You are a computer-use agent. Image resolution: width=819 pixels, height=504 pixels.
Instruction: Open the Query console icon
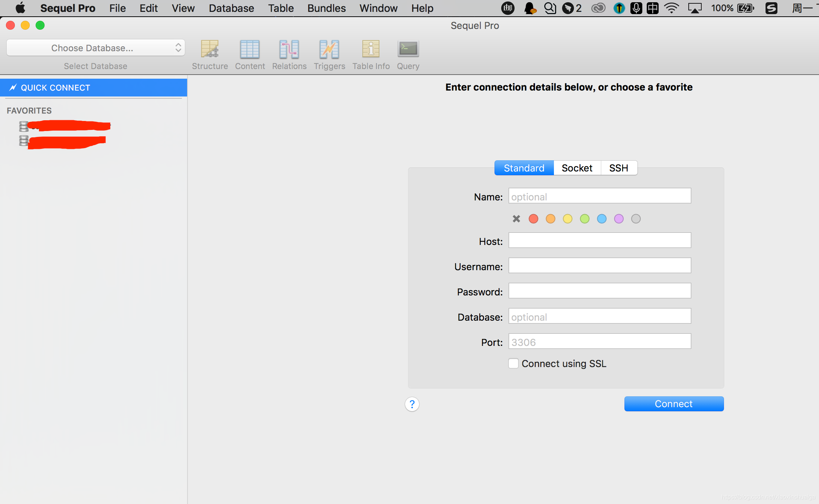pyautogui.click(x=408, y=49)
